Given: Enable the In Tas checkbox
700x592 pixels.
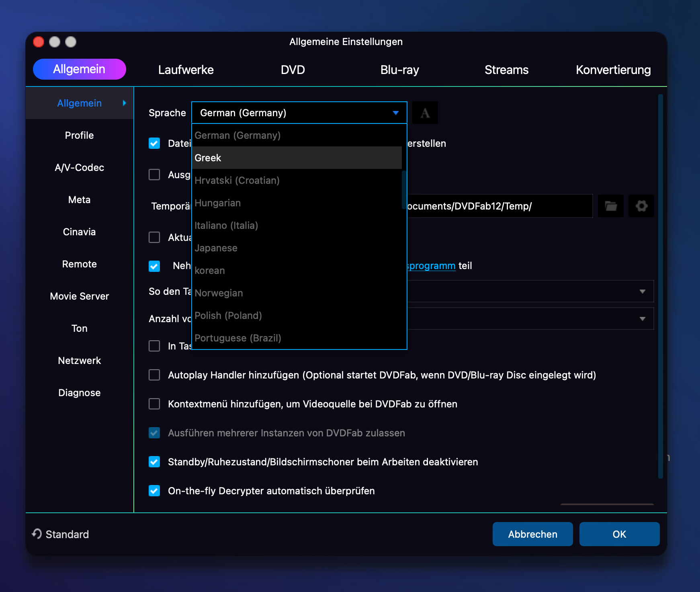Looking at the screenshot, I should (154, 346).
